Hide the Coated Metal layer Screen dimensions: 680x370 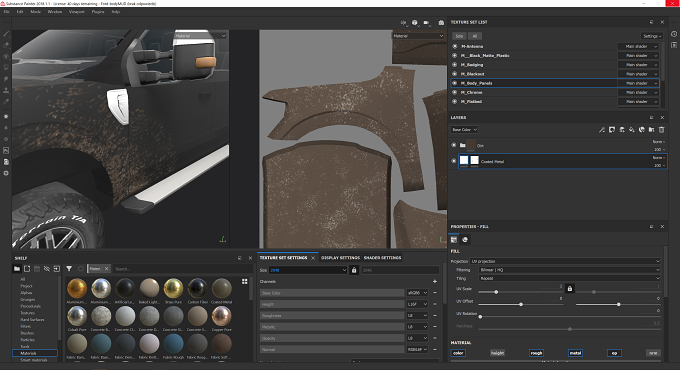[x=454, y=161]
